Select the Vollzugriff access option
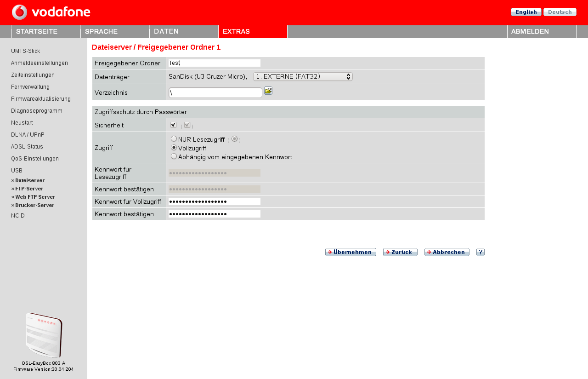The width and height of the screenshot is (588, 379). click(x=174, y=147)
